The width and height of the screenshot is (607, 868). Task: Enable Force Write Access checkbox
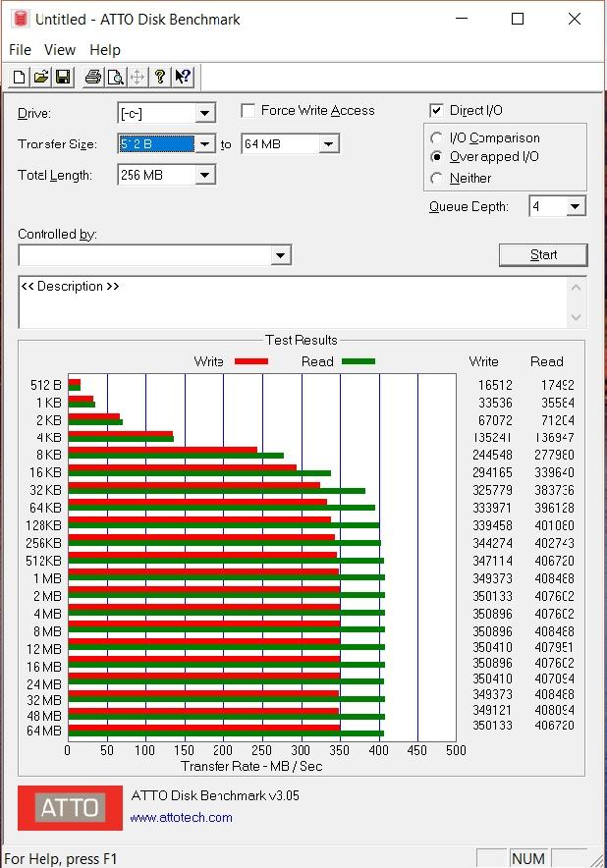tap(248, 111)
